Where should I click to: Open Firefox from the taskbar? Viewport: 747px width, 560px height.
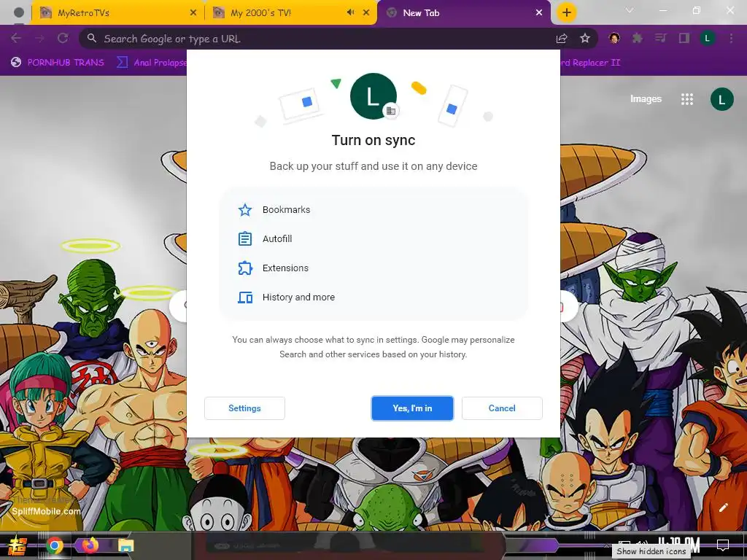click(x=90, y=545)
